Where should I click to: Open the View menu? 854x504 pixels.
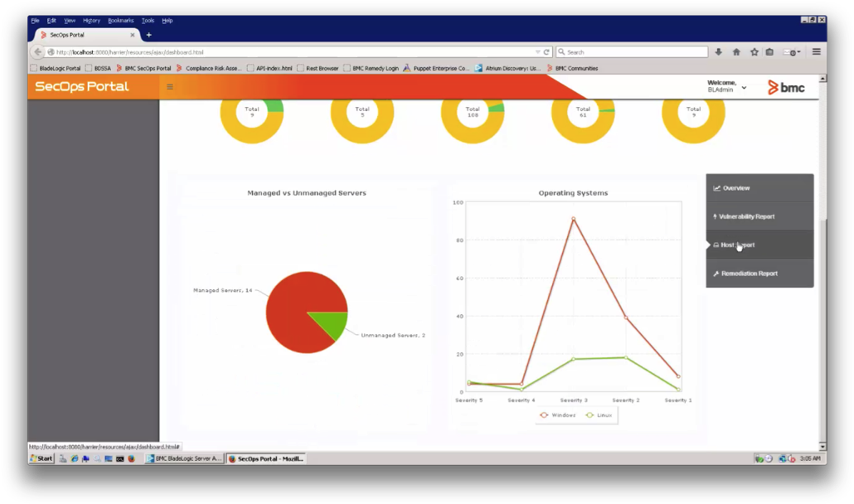point(69,21)
